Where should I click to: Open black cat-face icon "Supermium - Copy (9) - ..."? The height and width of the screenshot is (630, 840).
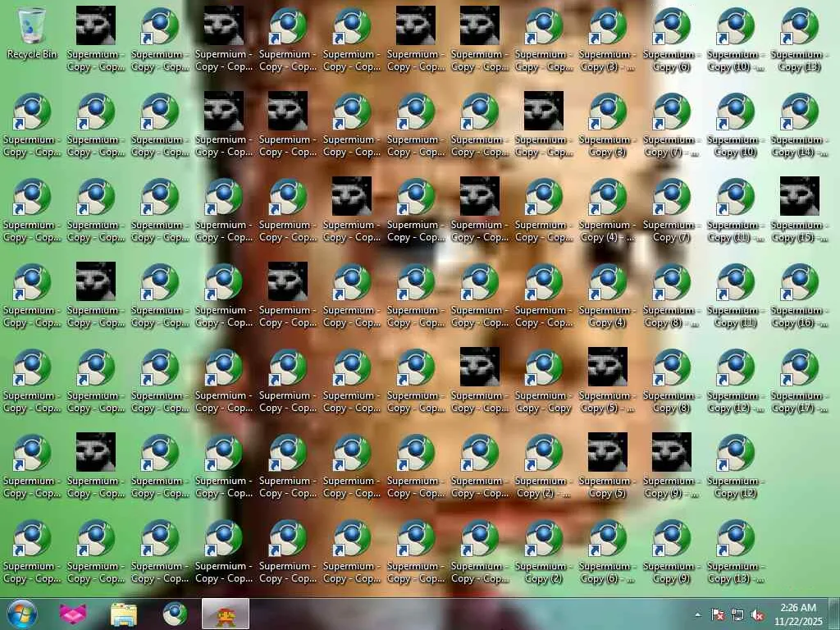[x=671, y=465]
